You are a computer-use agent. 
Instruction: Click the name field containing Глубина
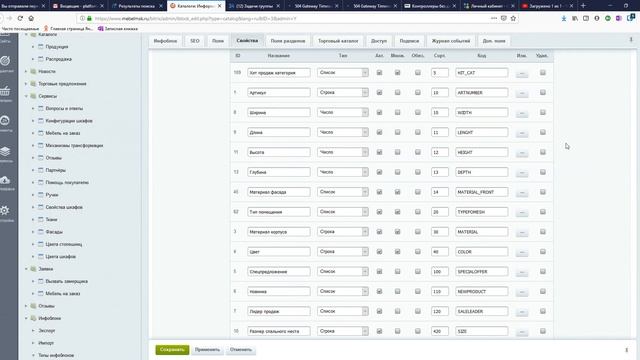pyautogui.click(x=278, y=172)
